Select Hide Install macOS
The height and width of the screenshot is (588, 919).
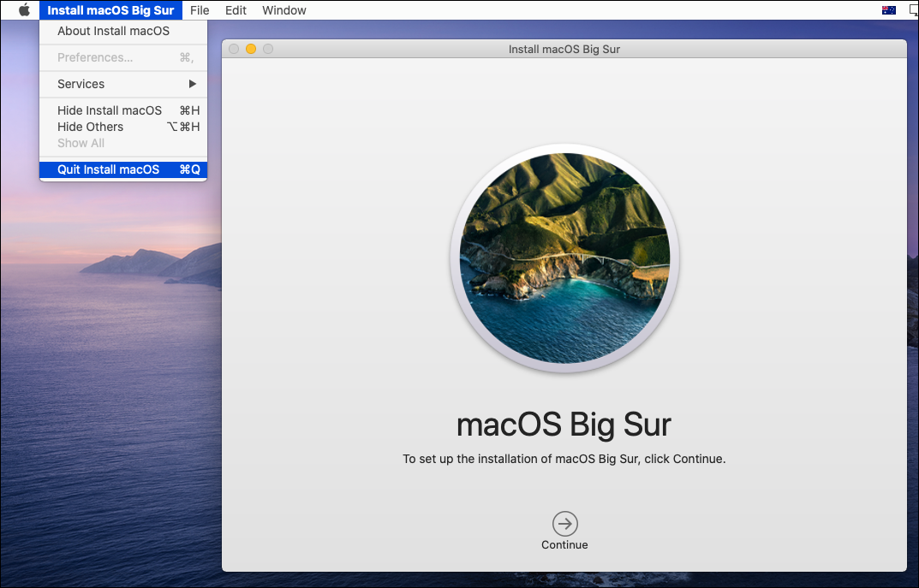click(110, 110)
